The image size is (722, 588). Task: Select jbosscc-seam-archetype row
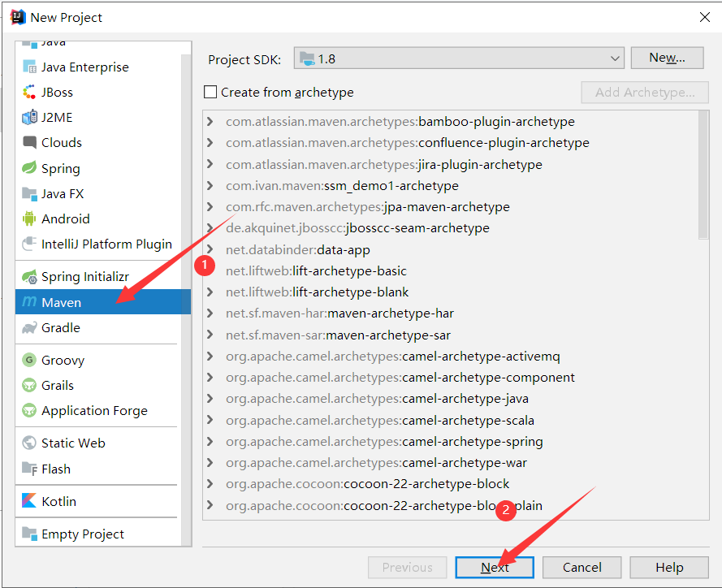tap(450, 228)
